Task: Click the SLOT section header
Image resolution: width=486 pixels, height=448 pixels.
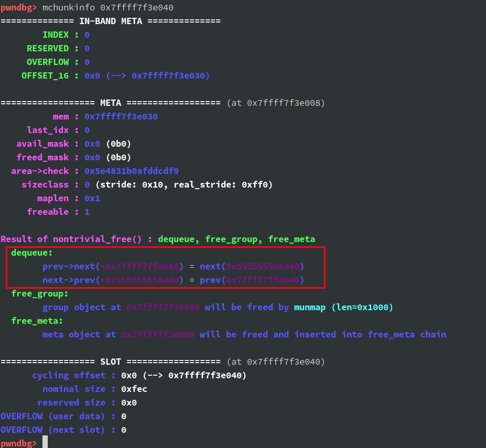Action: (110, 362)
